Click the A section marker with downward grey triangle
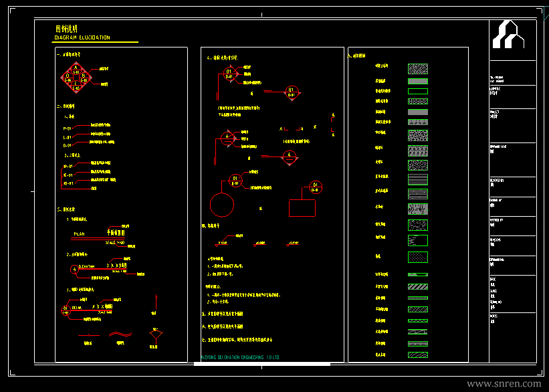 [x=290, y=158]
